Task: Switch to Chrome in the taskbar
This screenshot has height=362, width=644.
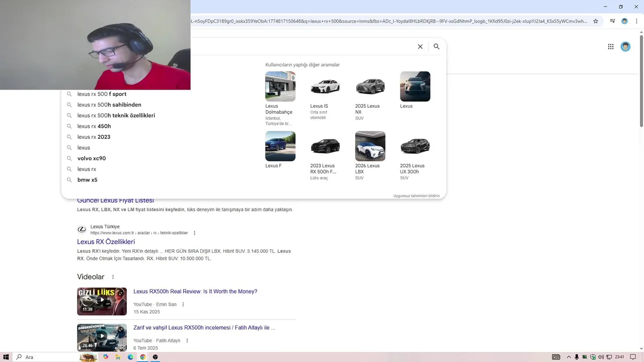Action: pyautogui.click(x=143, y=357)
